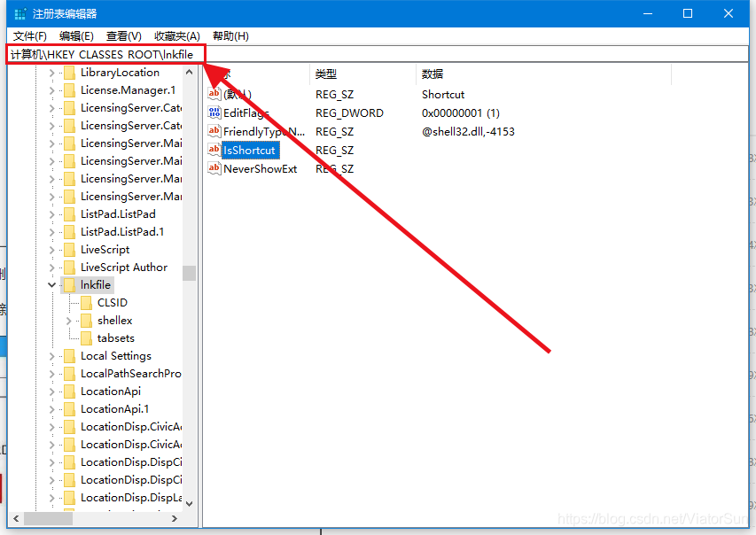The height and width of the screenshot is (535, 756).
Task: Click the LiveScript folder icon
Action: click(x=69, y=250)
